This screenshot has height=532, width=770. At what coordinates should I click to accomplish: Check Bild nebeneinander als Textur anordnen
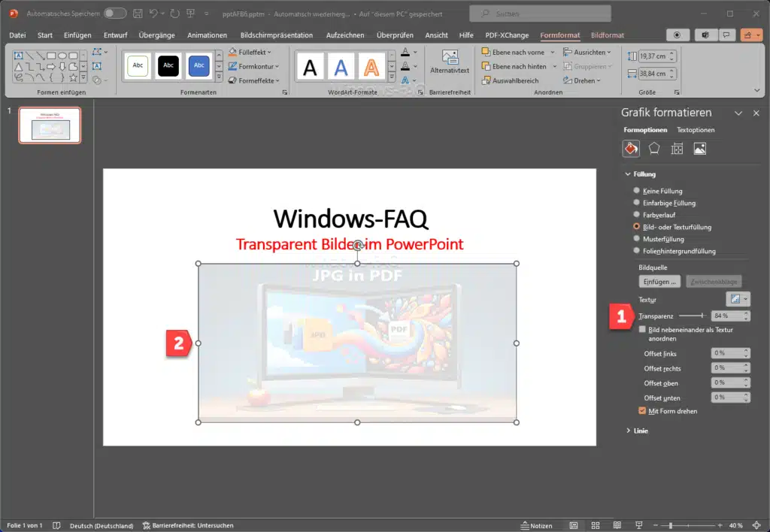642,329
